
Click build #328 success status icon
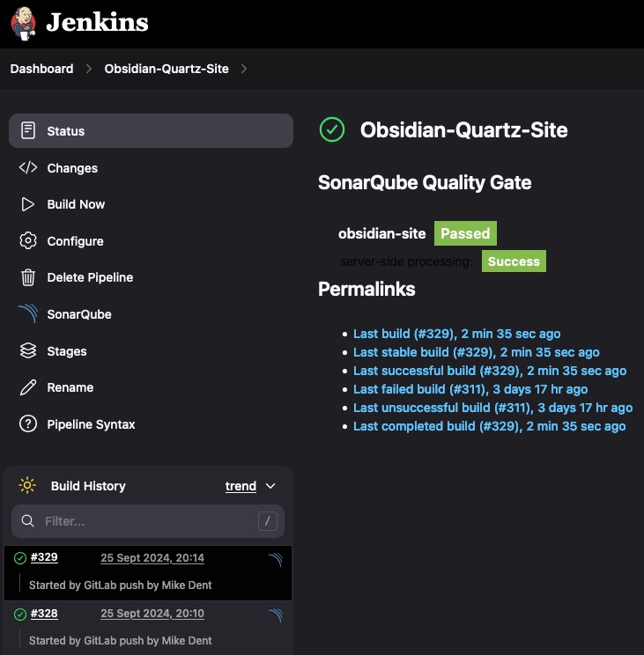20,615
